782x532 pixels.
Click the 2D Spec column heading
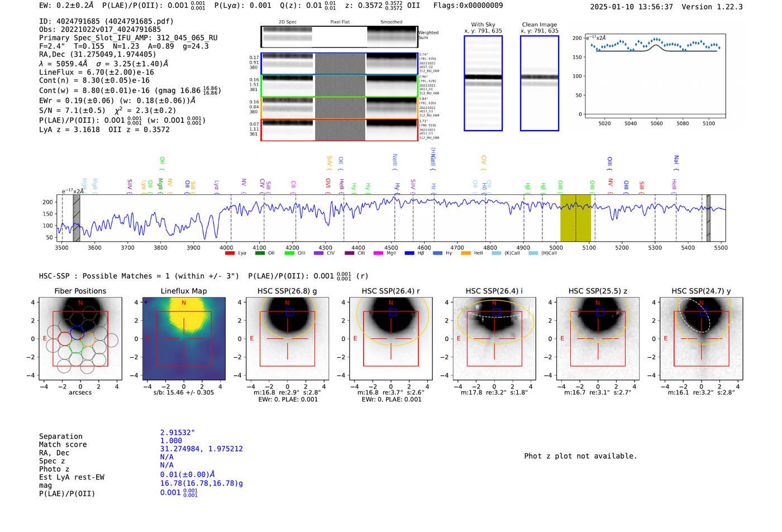288,22
